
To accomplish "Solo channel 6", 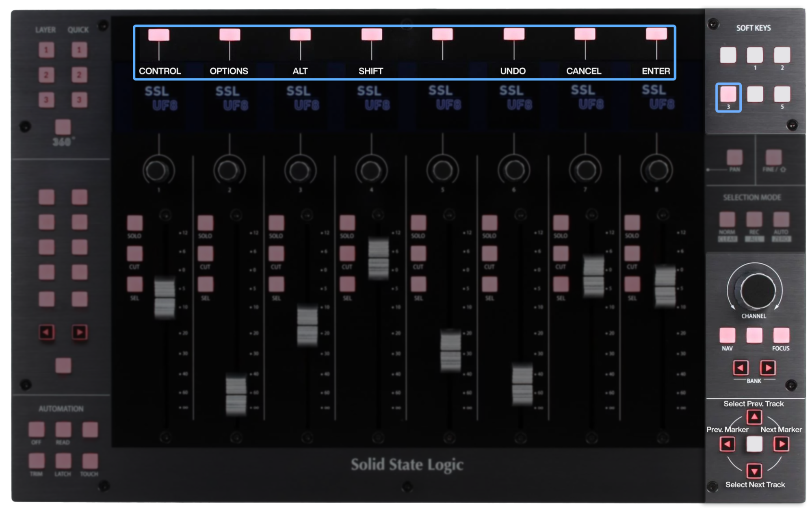I will 489,223.
